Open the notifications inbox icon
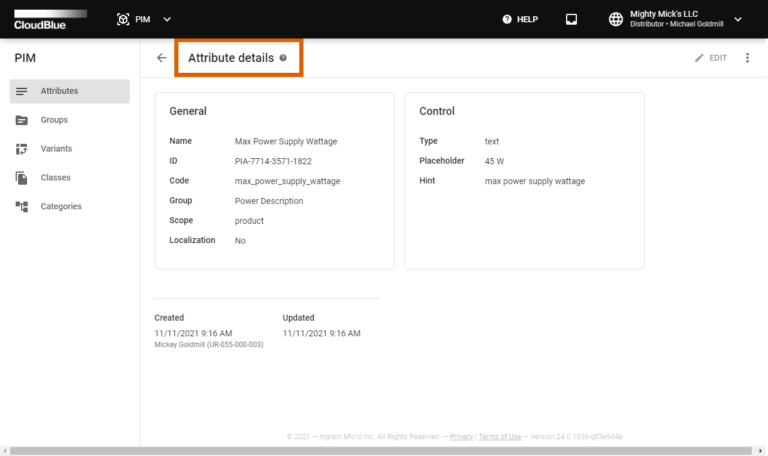Image resolution: width=768 pixels, height=456 pixels. pyautogui.click(x=571, y=20)
